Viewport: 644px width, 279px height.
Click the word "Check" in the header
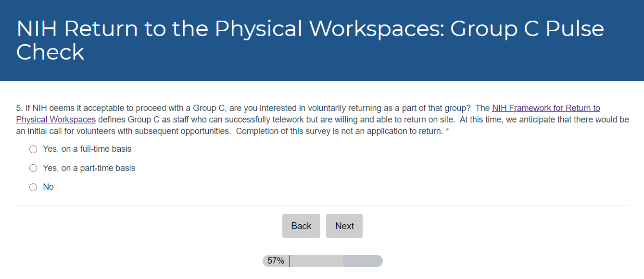point(50,52)
